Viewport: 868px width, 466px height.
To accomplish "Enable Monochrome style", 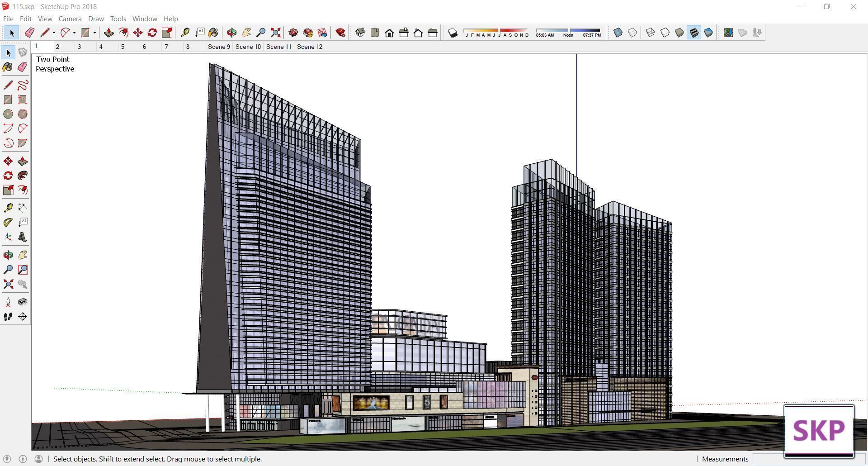I will [708, 33].
